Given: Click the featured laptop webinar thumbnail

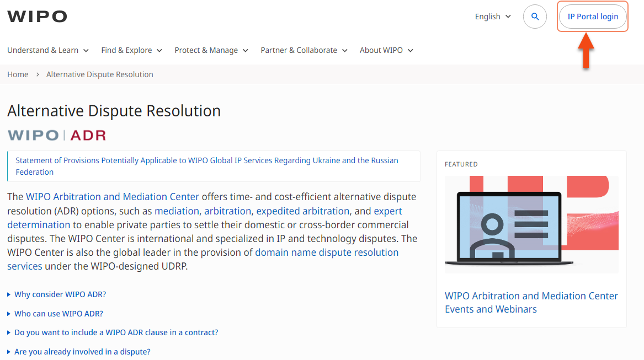Looking at the screenshot, I should point(531,224).
